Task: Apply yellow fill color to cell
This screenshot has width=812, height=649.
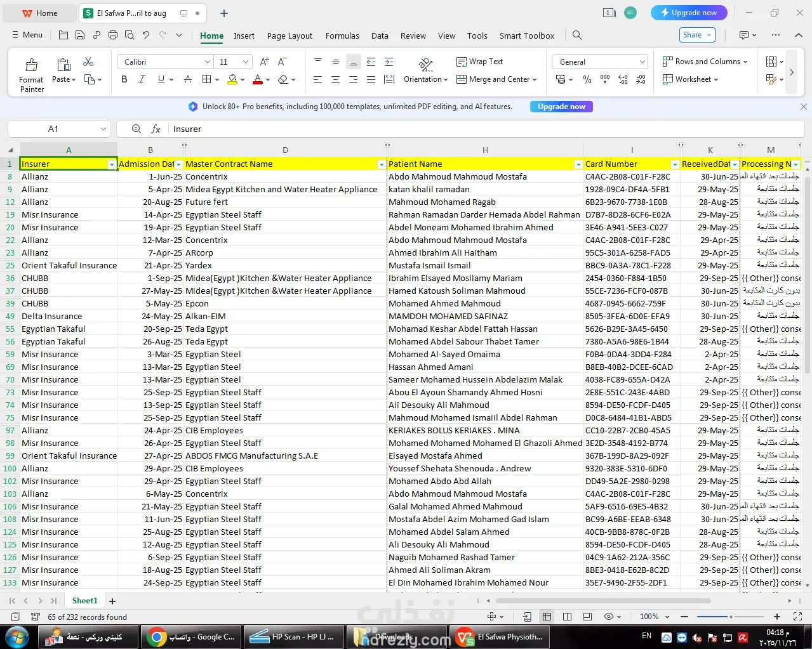Action: [x=232, y=79]
